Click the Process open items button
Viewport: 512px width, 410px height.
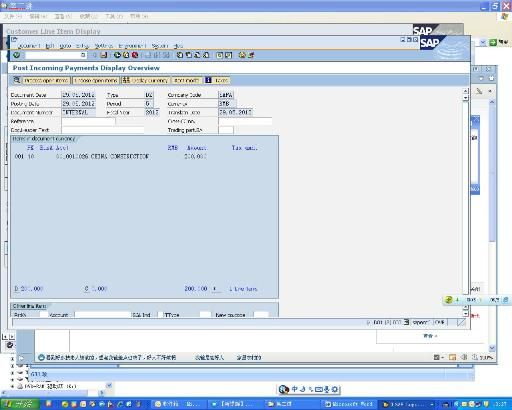(46, 80)
